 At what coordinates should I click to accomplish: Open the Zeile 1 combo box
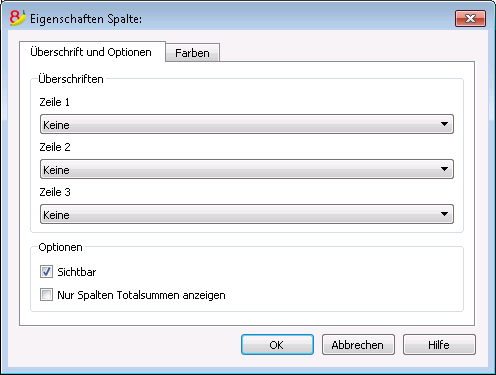pyautogui.click(x=247, y=124)
